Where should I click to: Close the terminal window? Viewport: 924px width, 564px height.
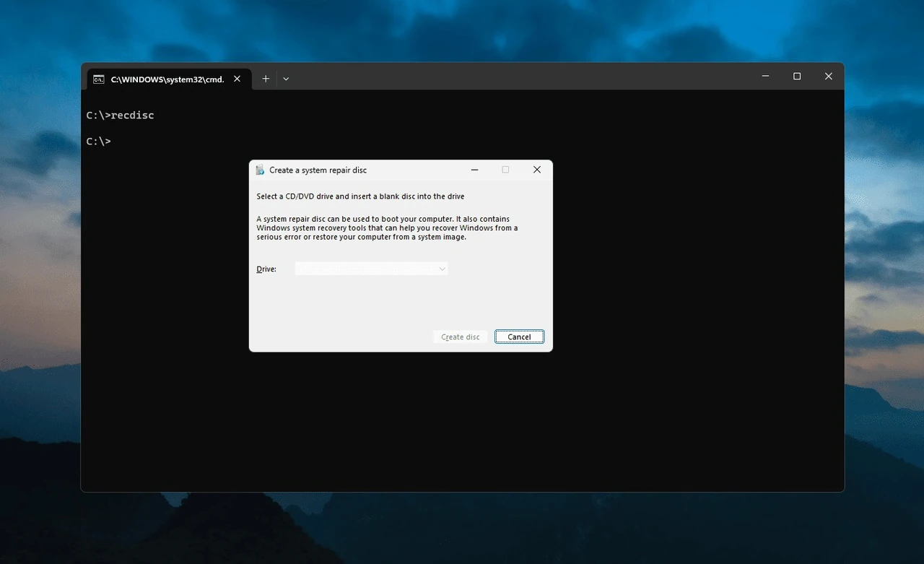pyautogui.click(x=829, y=77)
